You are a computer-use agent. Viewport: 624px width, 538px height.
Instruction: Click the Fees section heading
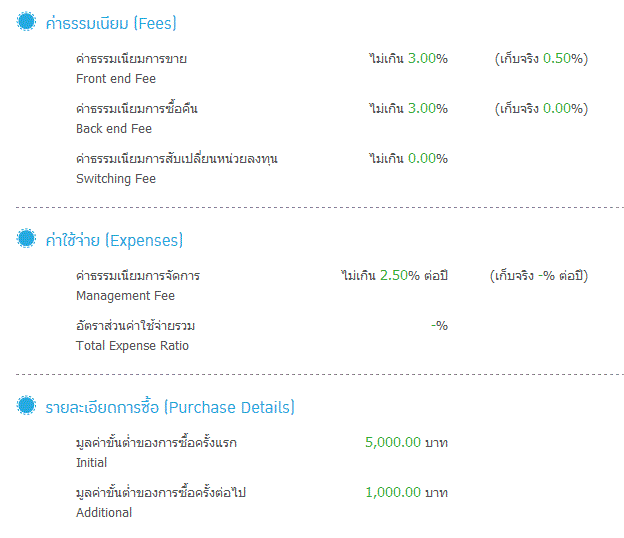click(111, 23)
